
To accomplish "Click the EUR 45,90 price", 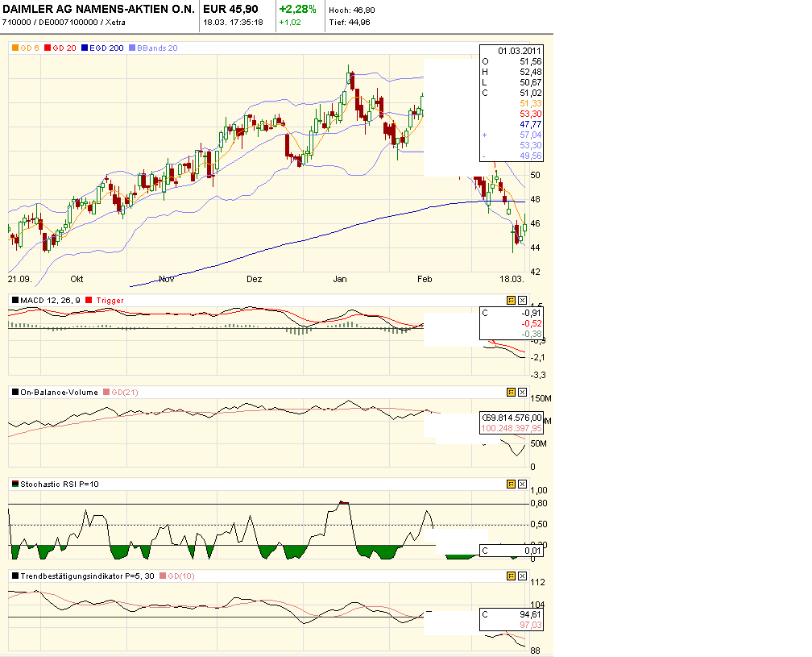I will pyautogui.click(x=230, y=9).
